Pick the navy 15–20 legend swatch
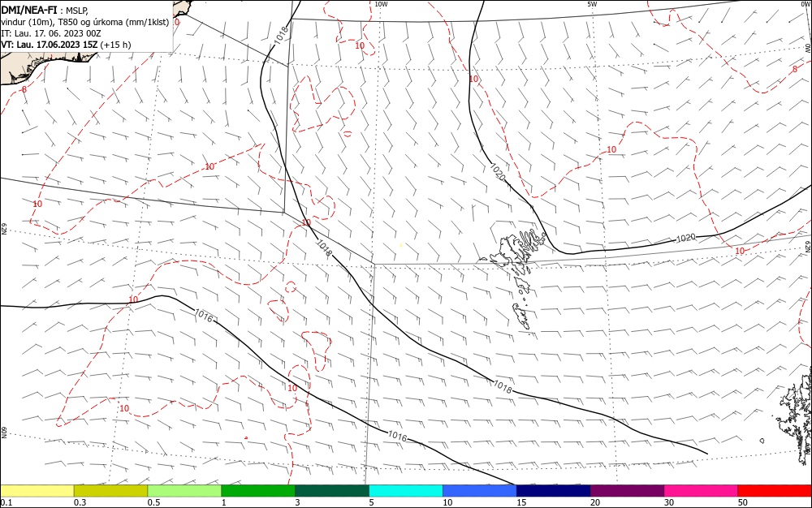The width and height of the screenshot is (812, 508). [x=553, y=491]
